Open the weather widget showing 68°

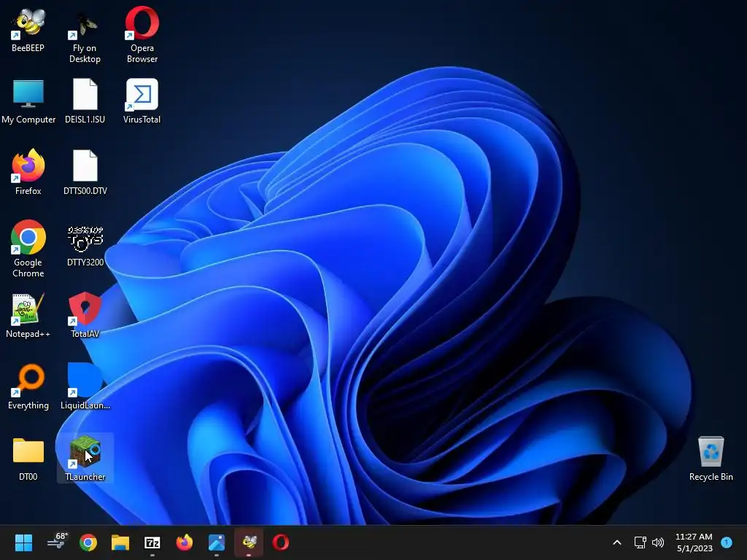click(57, 542)
